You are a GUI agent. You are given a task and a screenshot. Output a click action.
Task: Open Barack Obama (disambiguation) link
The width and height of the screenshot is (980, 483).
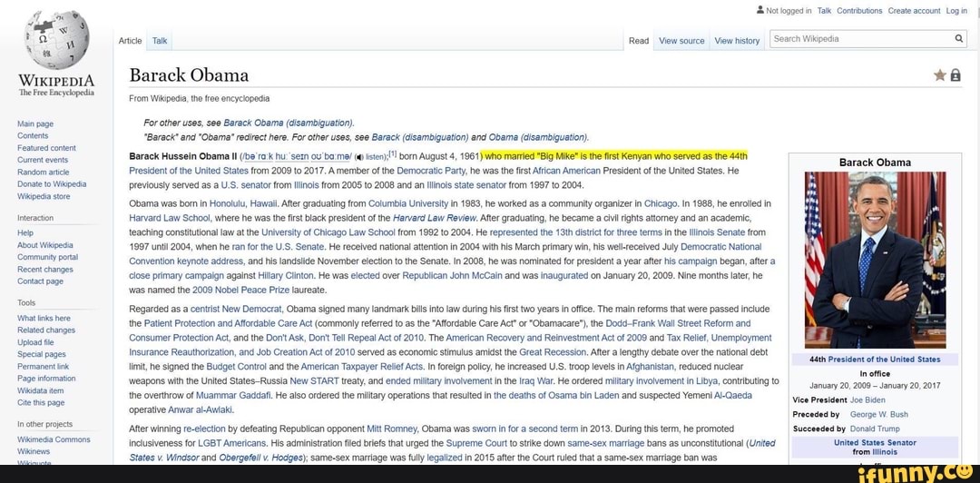pos(289,123)
